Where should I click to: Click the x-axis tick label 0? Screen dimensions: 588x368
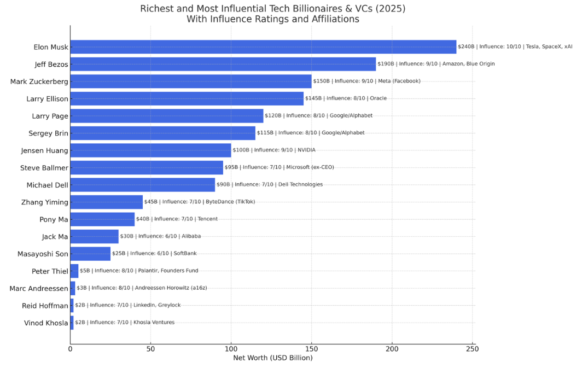[x=70, y=349]
